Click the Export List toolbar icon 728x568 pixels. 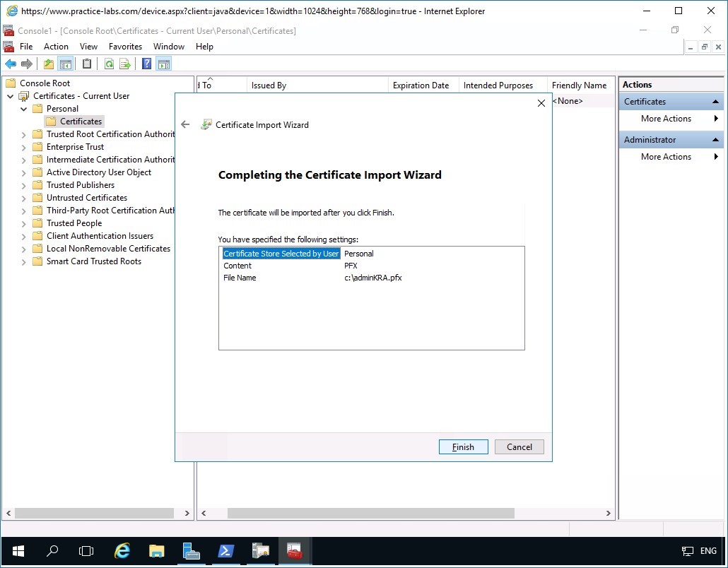(x=125, y=64)
